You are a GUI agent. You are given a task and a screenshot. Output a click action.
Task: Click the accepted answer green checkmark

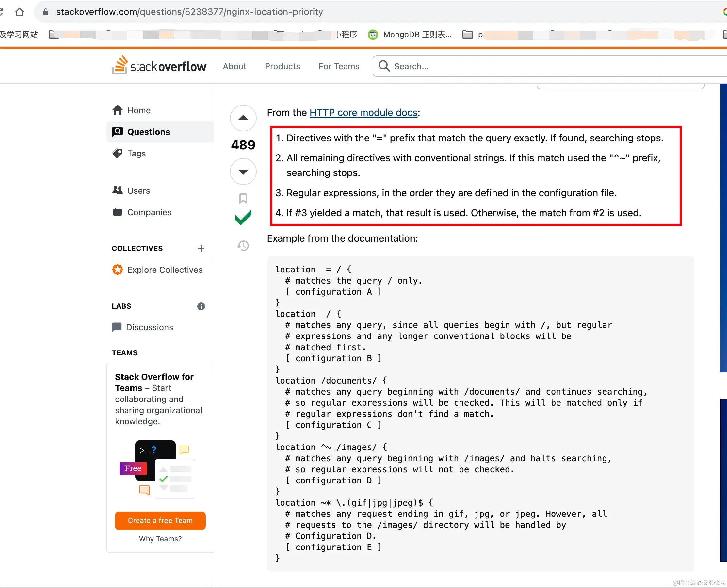coord(243,218)
